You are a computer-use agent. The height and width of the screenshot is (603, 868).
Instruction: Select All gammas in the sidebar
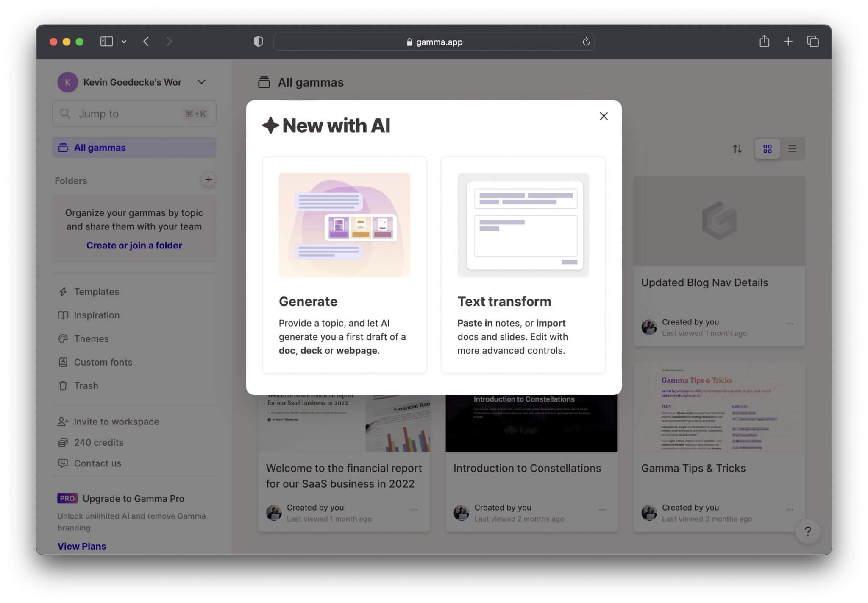[99, 147]
